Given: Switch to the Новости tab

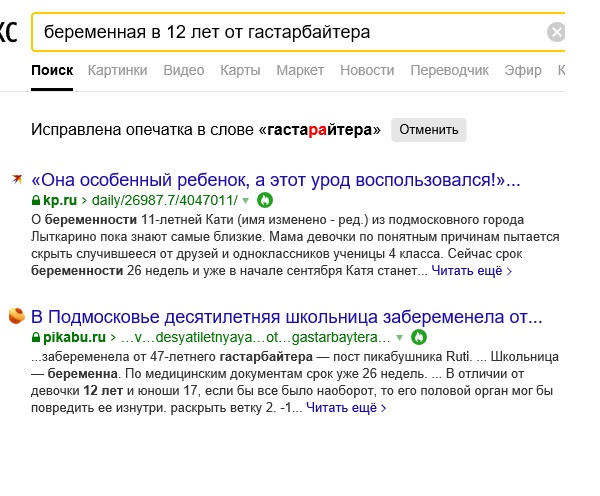Looking at the screenshot, I should [366, 70].
